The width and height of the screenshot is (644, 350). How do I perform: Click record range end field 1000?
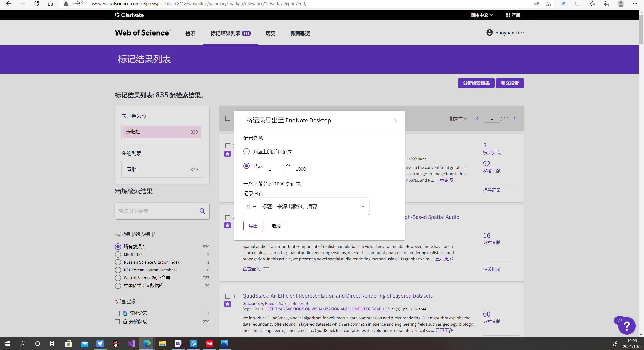click(301, 167)
